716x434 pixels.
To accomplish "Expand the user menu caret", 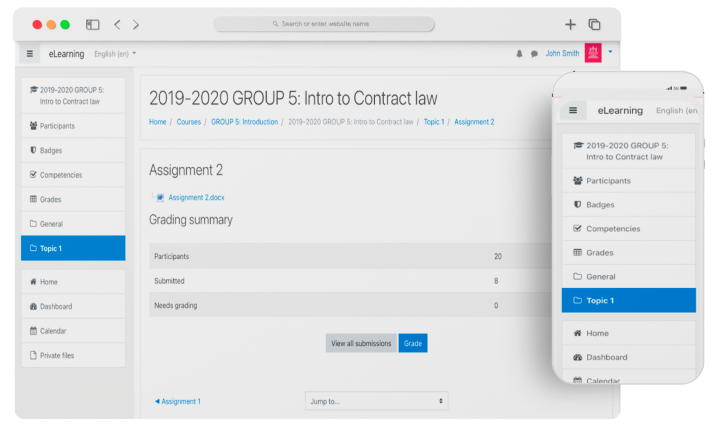I will [x=610, y=52].
